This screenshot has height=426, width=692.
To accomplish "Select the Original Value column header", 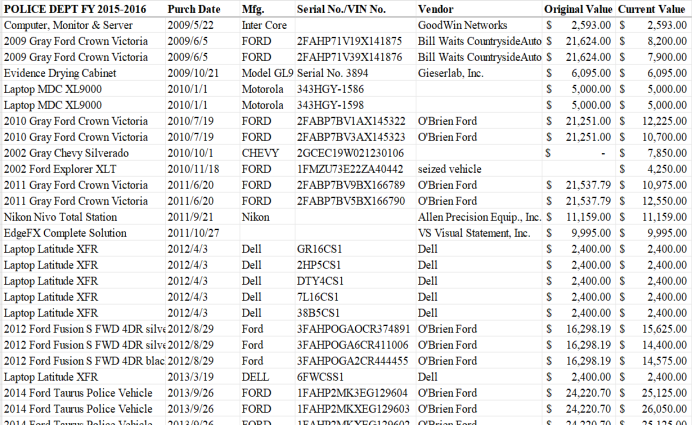I will click(577, 9).
